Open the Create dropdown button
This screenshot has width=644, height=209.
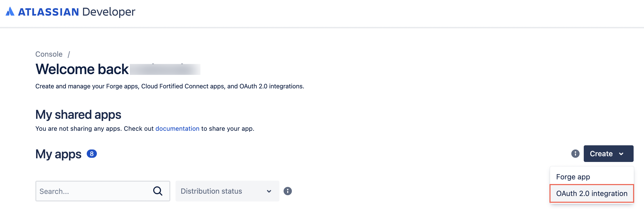tap(608, 154)
